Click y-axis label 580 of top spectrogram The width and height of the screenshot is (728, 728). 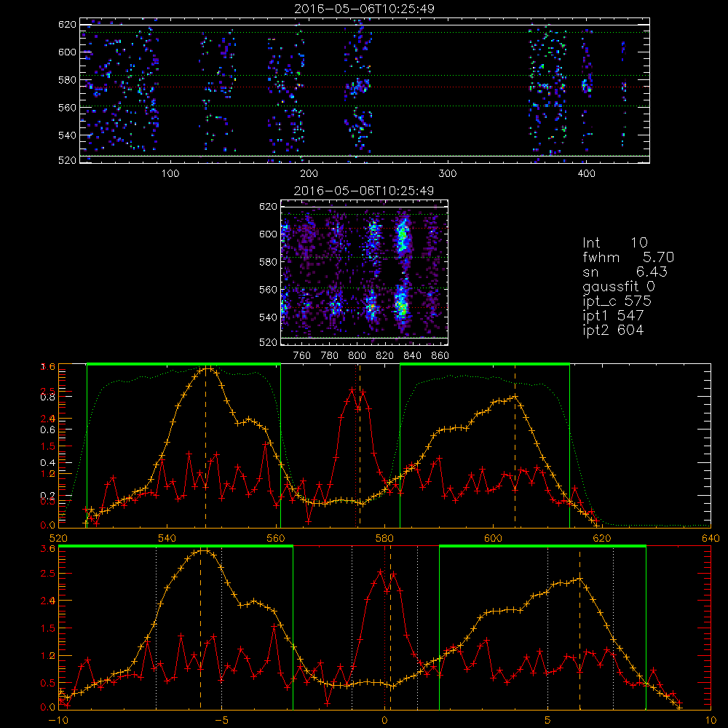(x=67, y=80)
